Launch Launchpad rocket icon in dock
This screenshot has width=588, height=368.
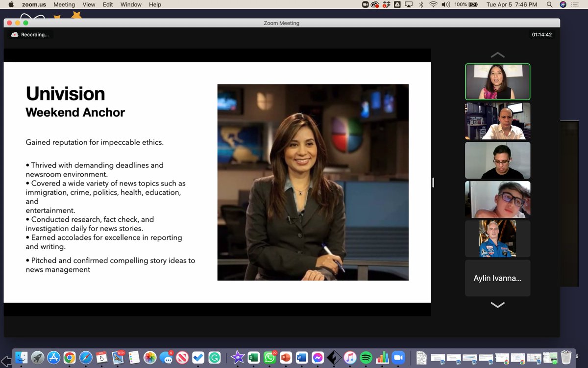point(38,358)
